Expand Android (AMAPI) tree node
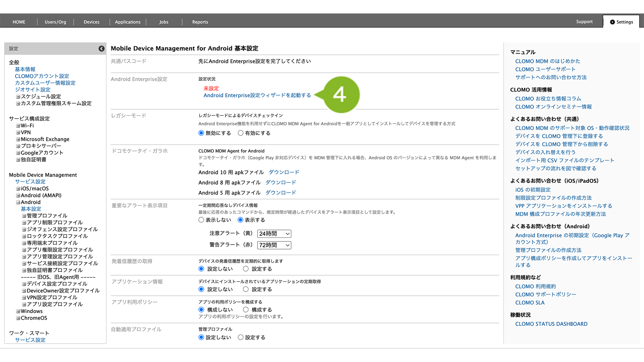644x362 pixels. 18,195
